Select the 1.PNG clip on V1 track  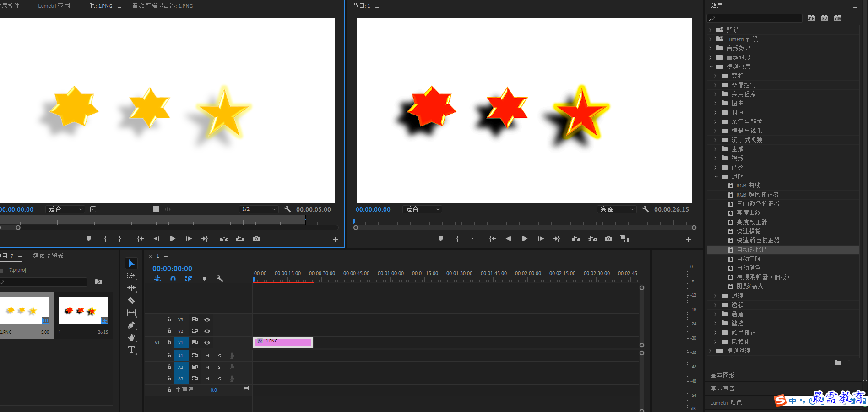(x=283, y=342)
